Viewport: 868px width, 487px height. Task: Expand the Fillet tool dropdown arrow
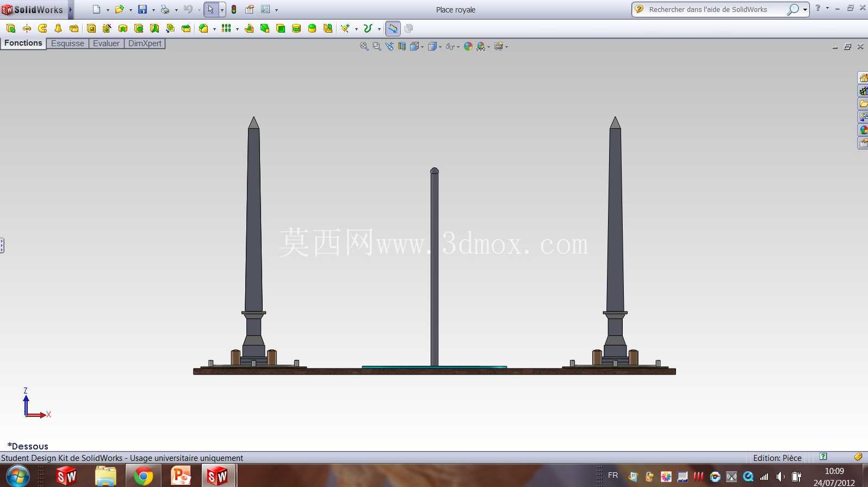214,29
